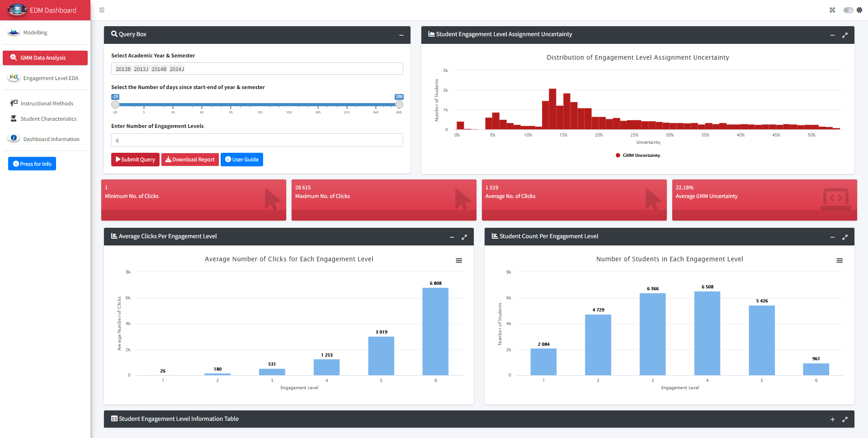Screen dimensions: 868x438
Task: Maximize the Student Engagement Level Information Table
Action: [844, 419]
